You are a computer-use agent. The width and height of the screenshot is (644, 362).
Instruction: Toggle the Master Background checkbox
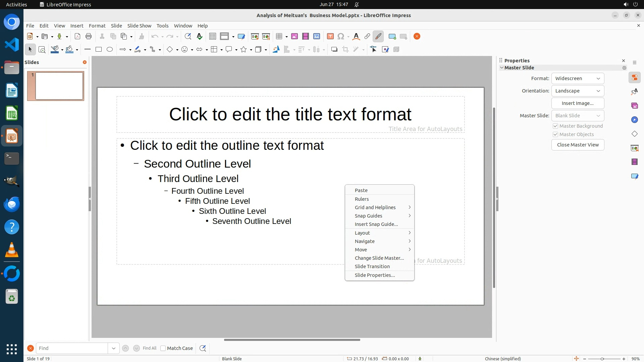(555, 126)
